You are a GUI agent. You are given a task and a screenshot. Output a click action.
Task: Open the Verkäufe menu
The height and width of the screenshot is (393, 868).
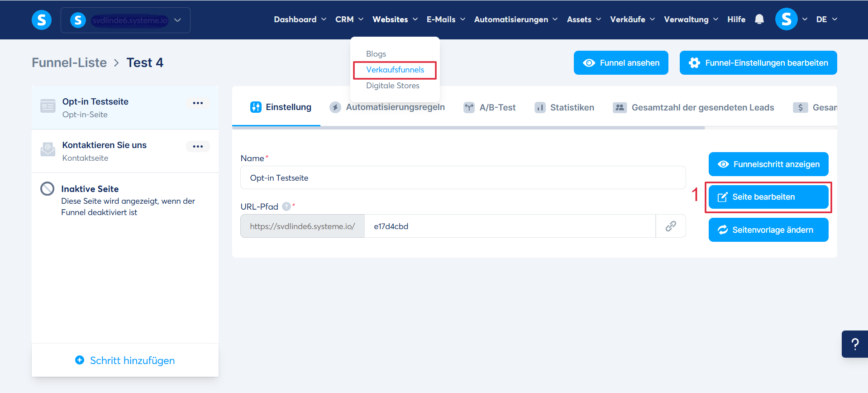point(632,19)
